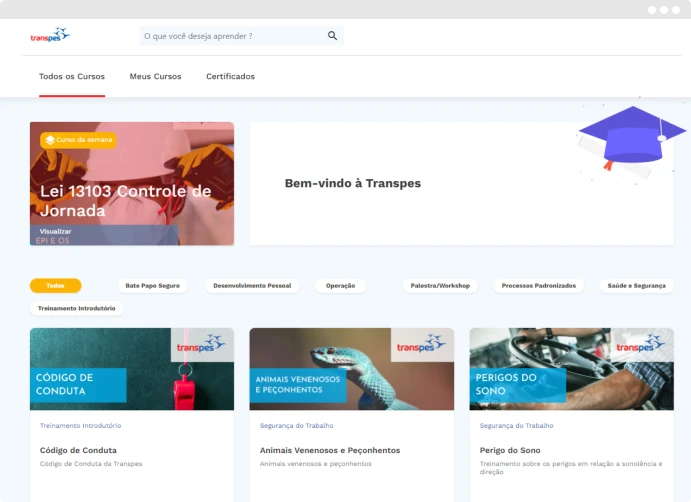The height and width of the screenshot is (502, 691).
Task: Click the Perigo do Sono title
Action: [510, 450]
